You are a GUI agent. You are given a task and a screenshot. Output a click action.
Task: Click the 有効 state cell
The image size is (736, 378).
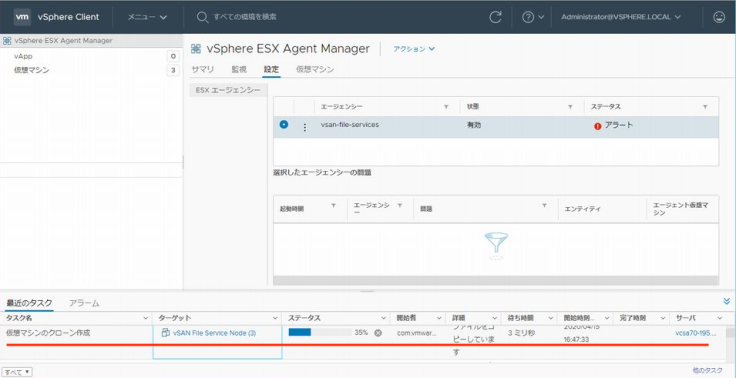click(474, 125)
